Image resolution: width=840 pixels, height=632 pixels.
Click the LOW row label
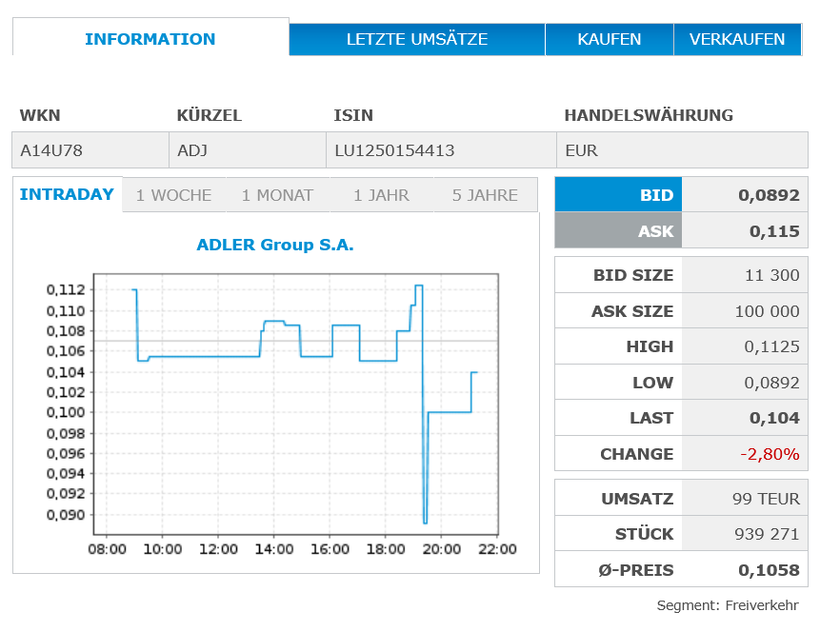pos(653,383)
